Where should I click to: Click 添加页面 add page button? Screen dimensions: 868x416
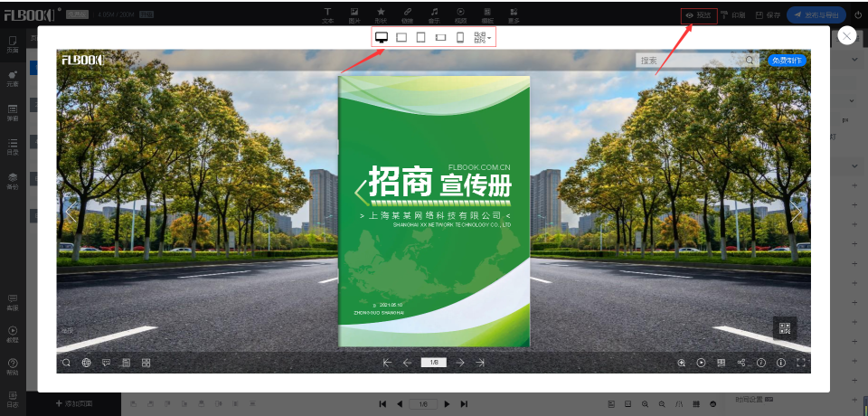click(74, 403)
